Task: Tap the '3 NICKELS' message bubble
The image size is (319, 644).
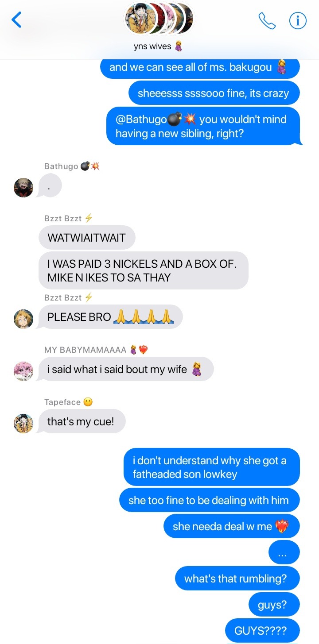Action: click(144, 270)
